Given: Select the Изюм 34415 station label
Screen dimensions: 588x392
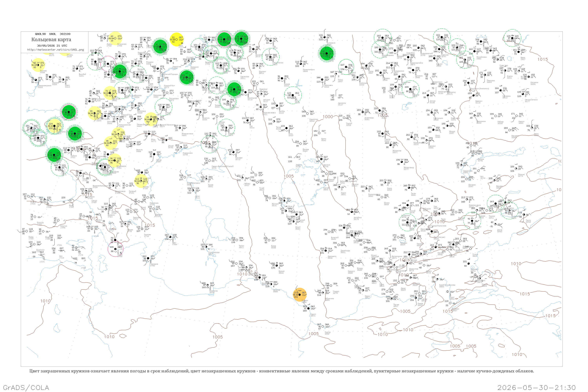Looking at the screenshot, I should 67,86.
